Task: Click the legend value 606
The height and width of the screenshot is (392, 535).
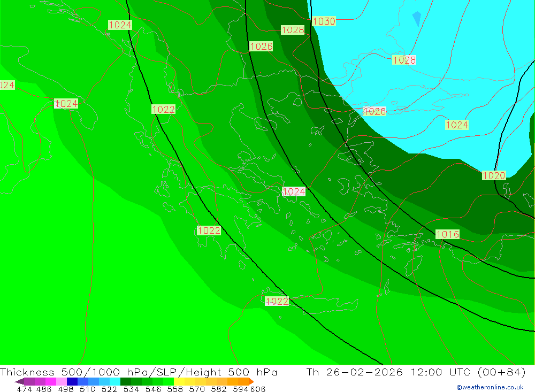Action: point(257,389)
